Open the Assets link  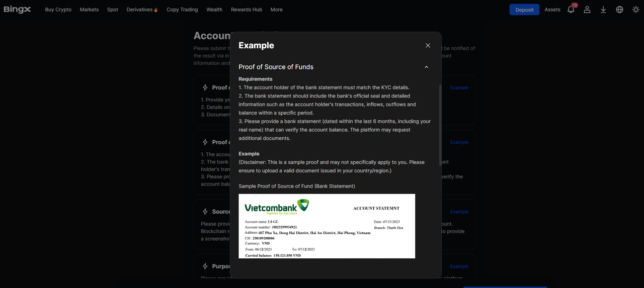pos(552,10)
